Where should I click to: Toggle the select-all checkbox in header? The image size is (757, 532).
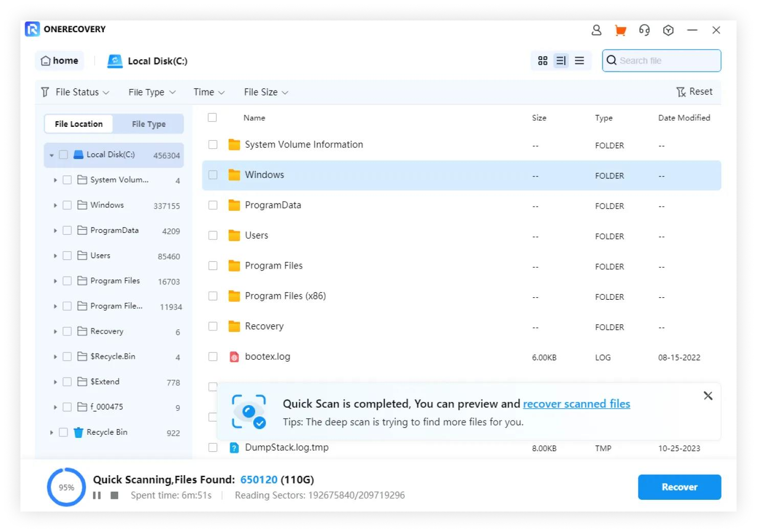[212, 118]
